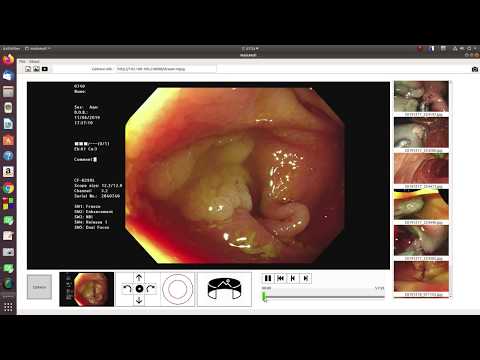
Task: Open the Show Applications grid
Action: point(8,307)
